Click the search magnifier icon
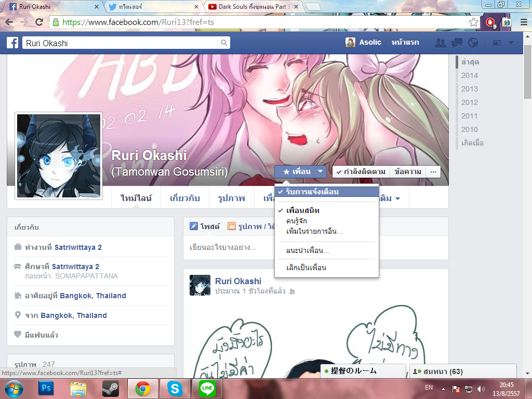This screenshot has width=532, height=399. click(223, 43)
